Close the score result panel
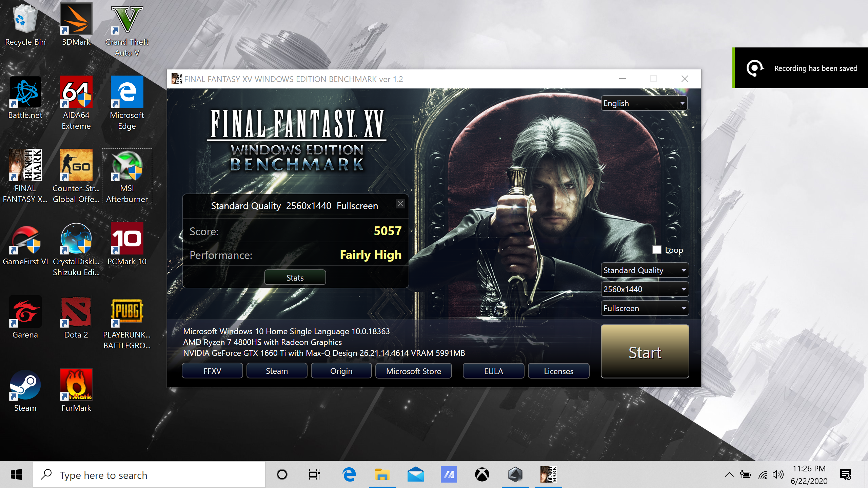Viewport: 868px width, 488px height. point(400,204)
